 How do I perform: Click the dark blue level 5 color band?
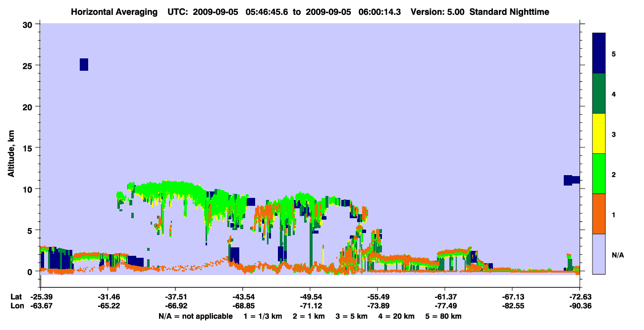coord(599,53)
